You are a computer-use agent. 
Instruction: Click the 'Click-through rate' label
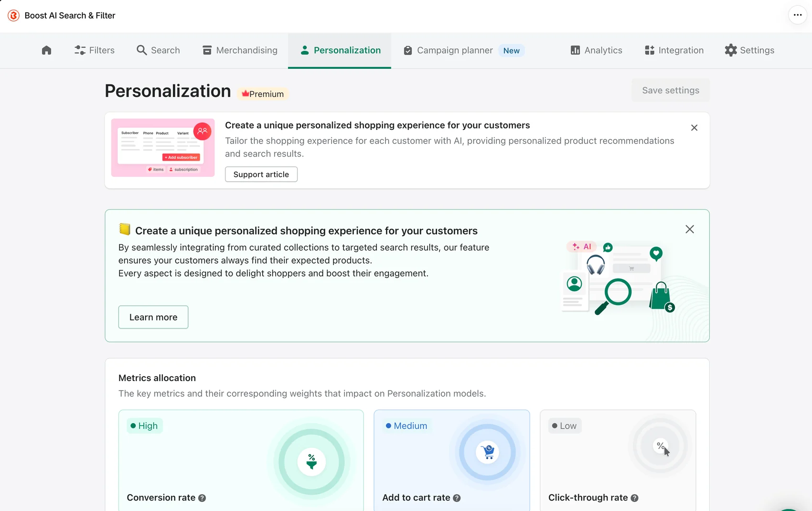click(588, 498)
